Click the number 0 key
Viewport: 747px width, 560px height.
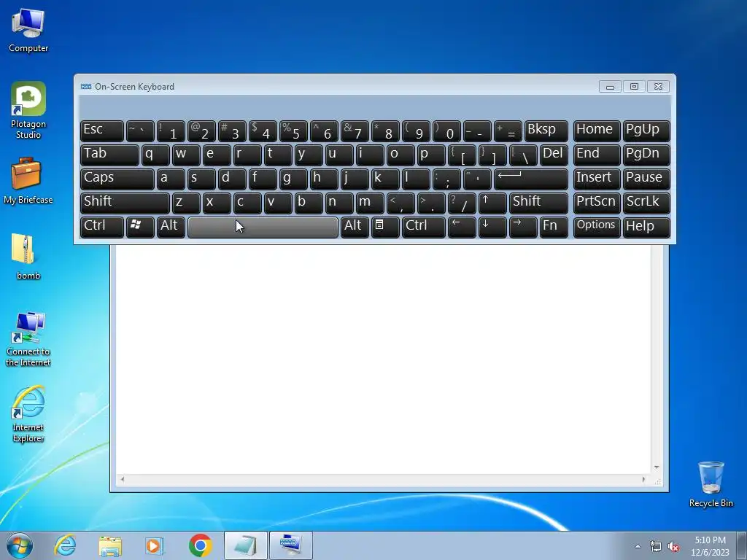446,131
